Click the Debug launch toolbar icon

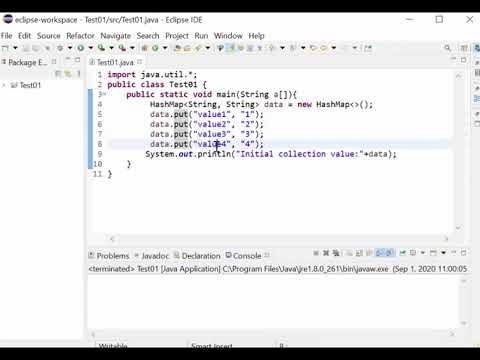pyautogui.click(x=60, y=48)
